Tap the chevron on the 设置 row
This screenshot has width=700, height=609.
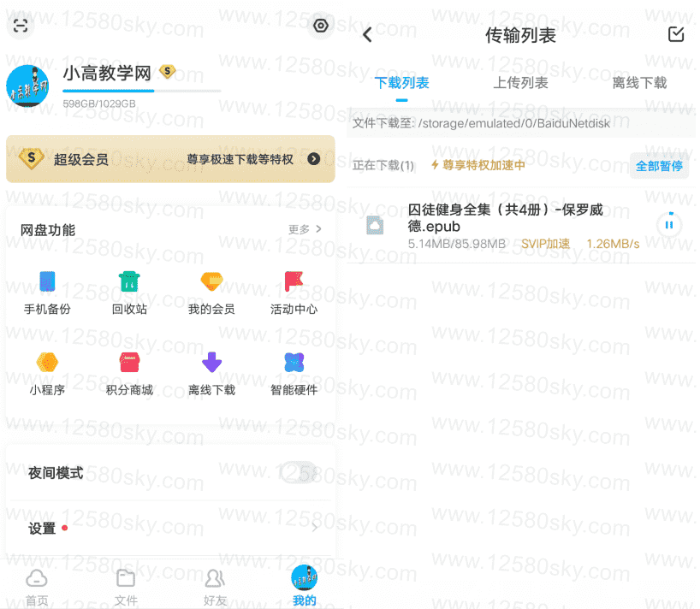tap(315, 528)
